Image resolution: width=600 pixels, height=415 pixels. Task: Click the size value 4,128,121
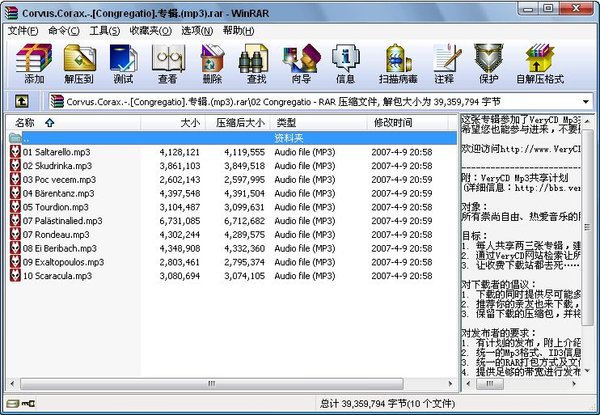pyautogui.click(x=179, y=152)
